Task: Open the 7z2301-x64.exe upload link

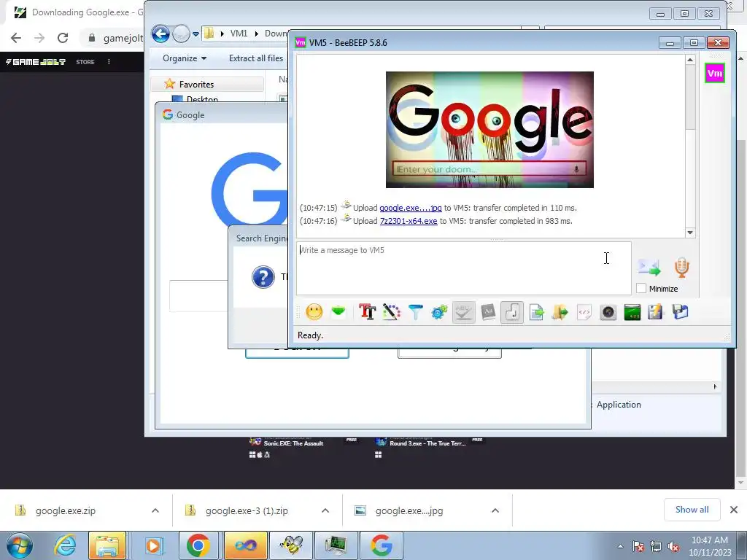Action: pos(409,221)
